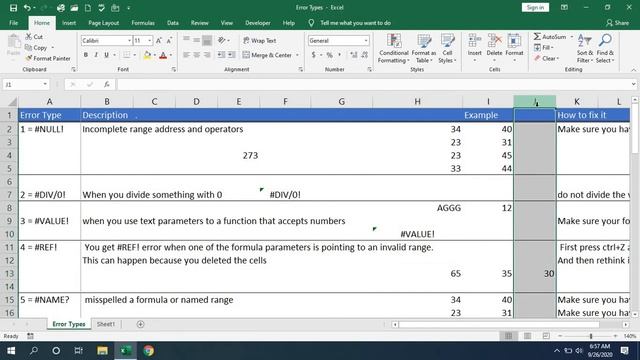Switch to the Formulas tab
This screenshot has height=360, width=640.
pos(143,23)
